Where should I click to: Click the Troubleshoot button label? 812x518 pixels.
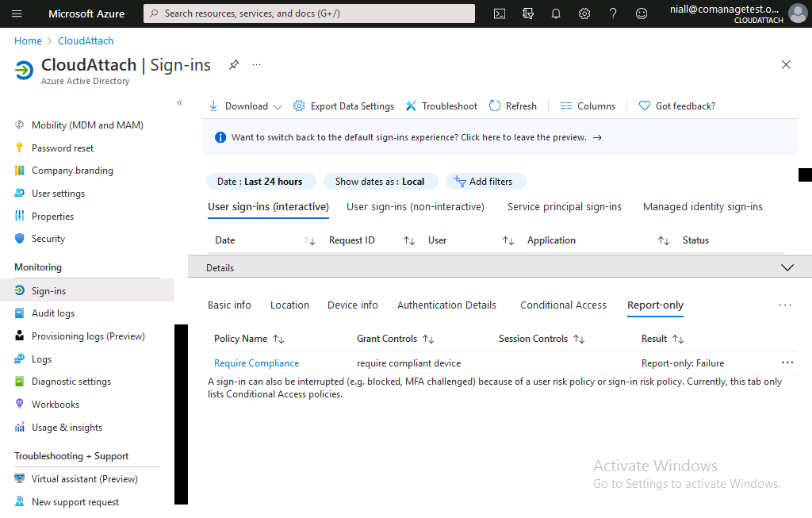point(450,106)
